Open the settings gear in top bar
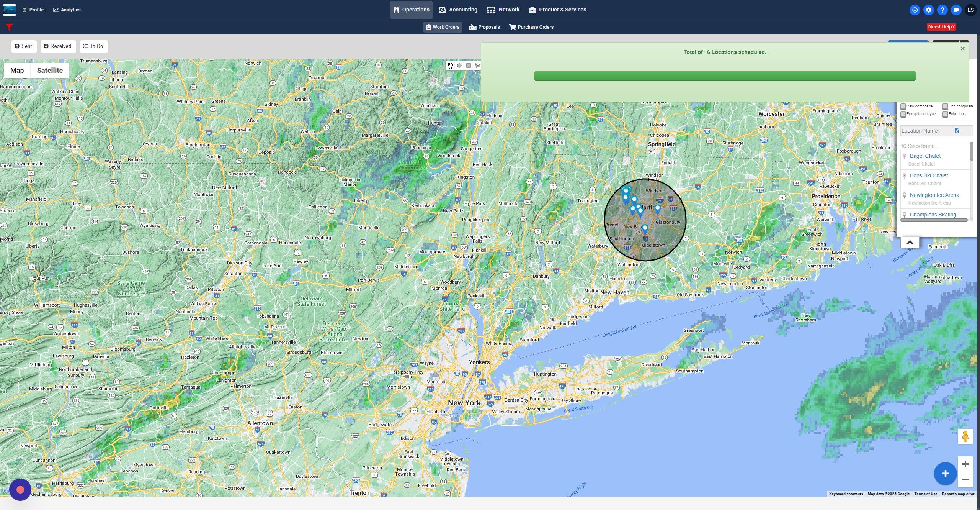 tap(928, 10)
